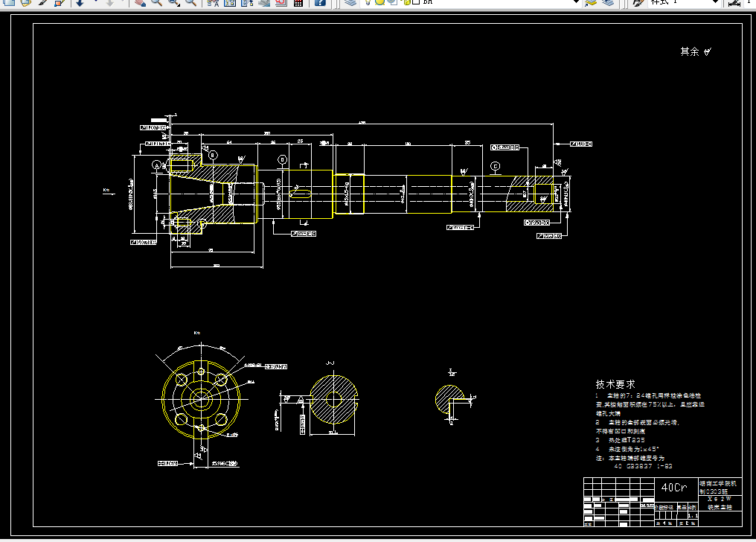
Task: Click the Layer Previous icon
Action: tap(608, 2)
